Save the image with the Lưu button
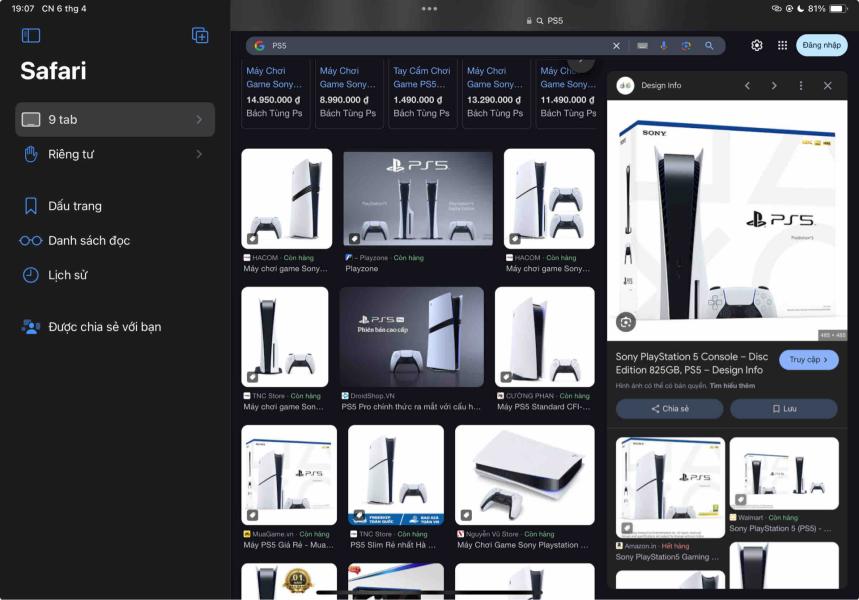 point(784,409)
